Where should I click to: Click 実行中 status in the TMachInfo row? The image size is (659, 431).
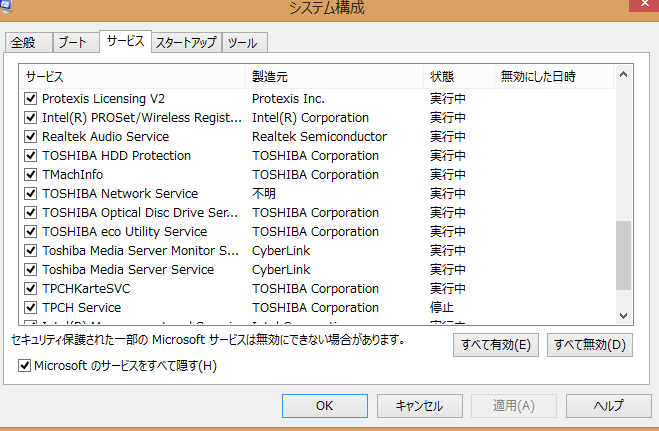pos(448,175)
